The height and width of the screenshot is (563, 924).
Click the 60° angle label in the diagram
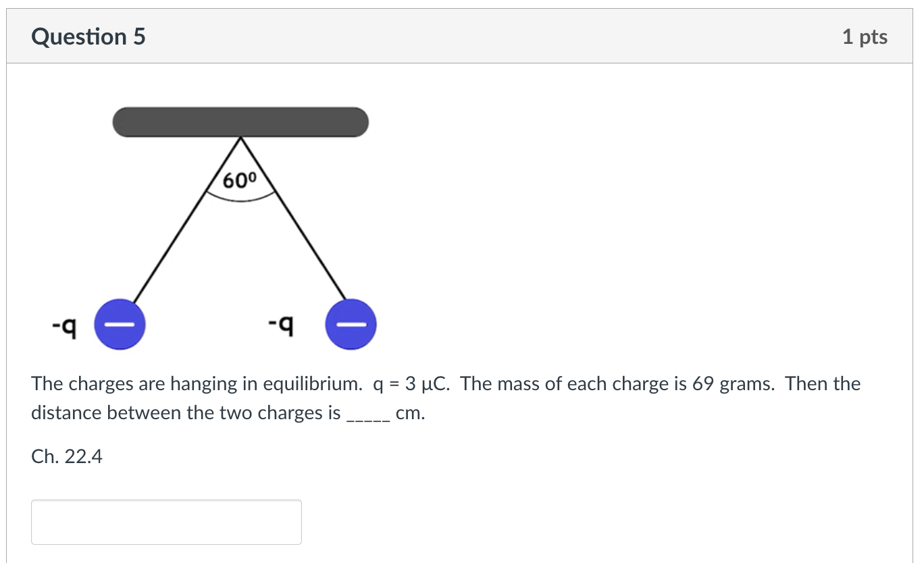[x=240, y=181]
